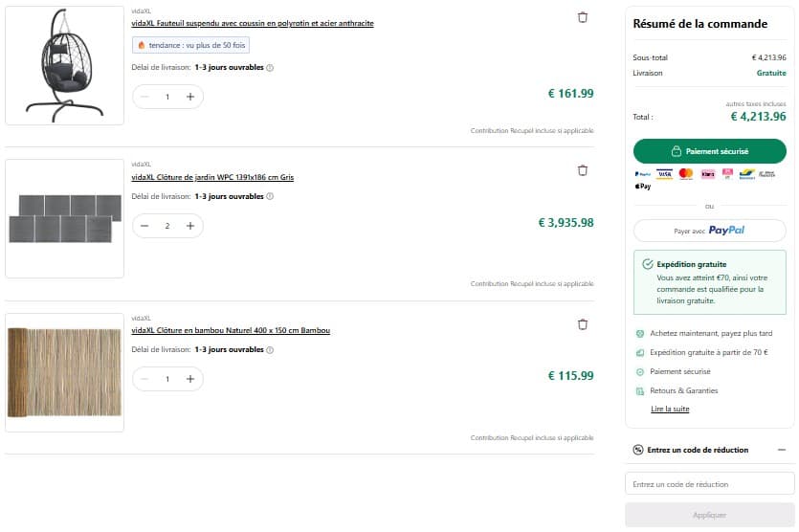
Task: Click the Retours & Garanties text
Action: click(x=684, y=390)
